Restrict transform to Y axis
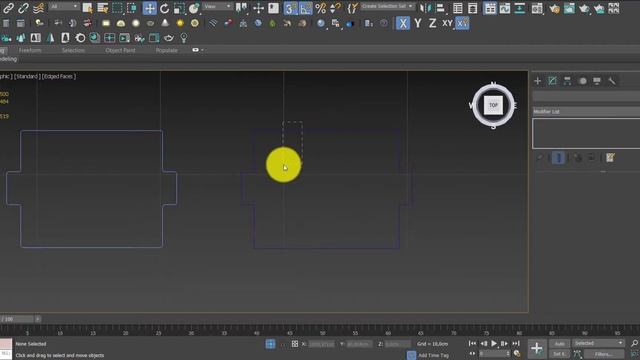Image resolution: width=640 pixels, height=360 pixels. [x=418, y=23]
